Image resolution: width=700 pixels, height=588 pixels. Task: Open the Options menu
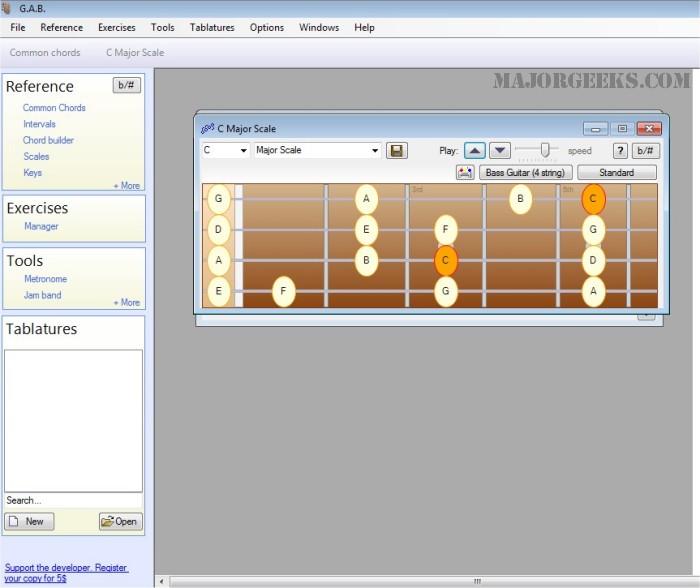click(267, 28)
